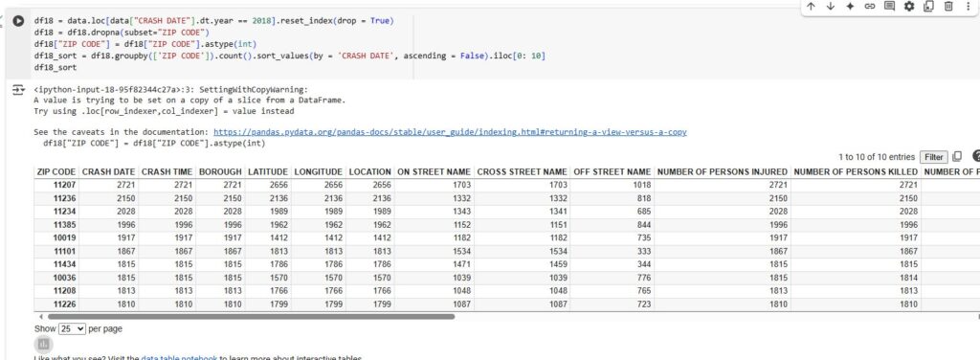Run the code cell
The image size is (980, 360).
click(19, 21)
